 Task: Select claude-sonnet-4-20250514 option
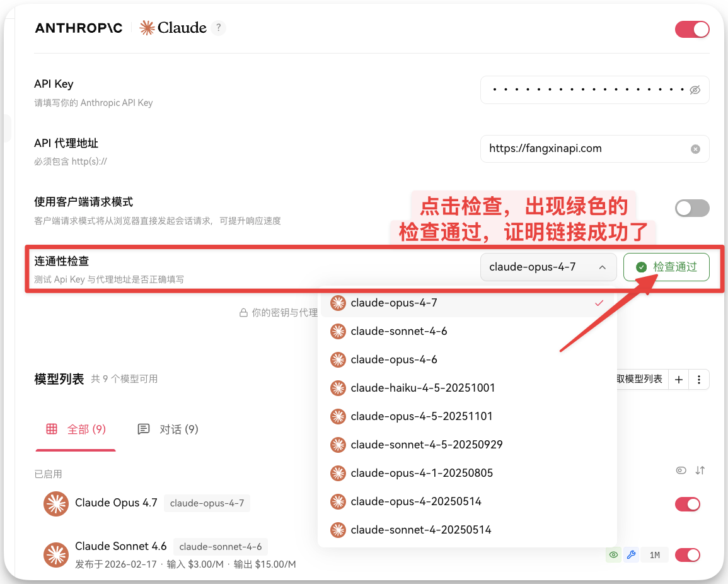click(x=467, y=530)
